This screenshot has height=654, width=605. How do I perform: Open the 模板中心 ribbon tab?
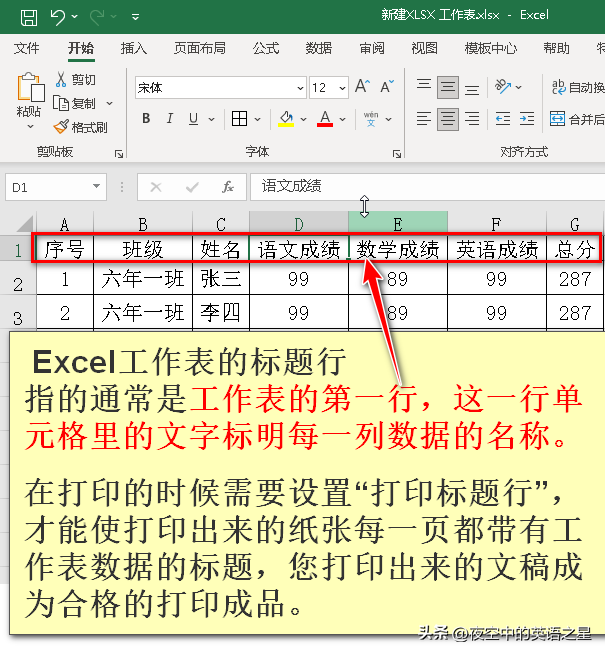[x=491, y=48]
